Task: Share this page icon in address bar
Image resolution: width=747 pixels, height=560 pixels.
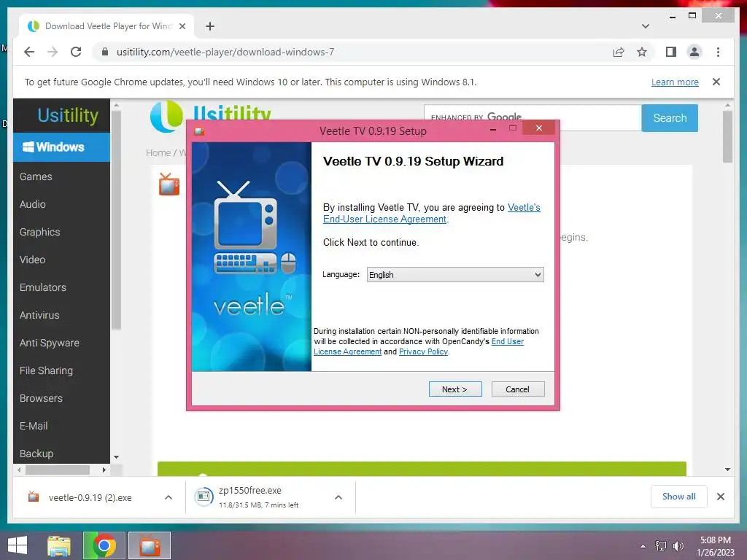Action: pos(619,52)
